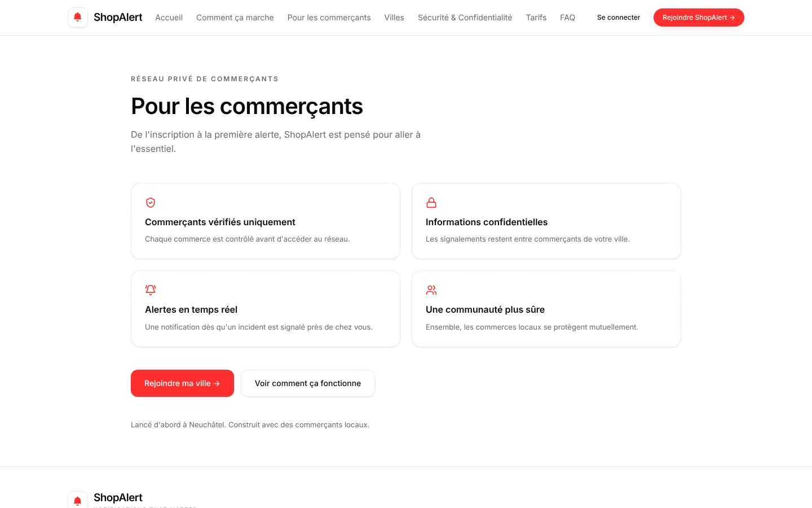This screenshot has width=812, height=508.
Task: Click the Alertes en temps réel card title
Action: [191, 310]
